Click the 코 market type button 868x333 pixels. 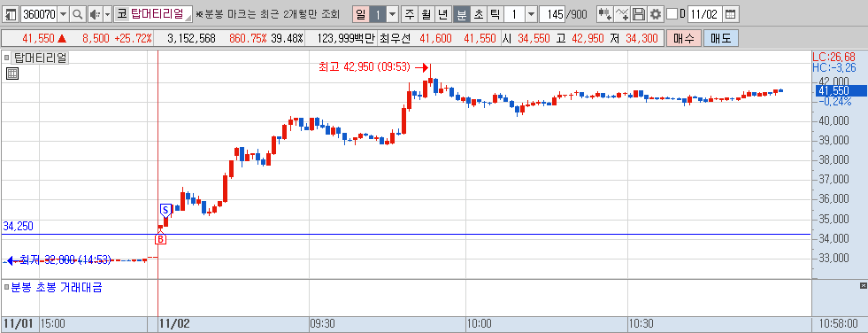121,14
